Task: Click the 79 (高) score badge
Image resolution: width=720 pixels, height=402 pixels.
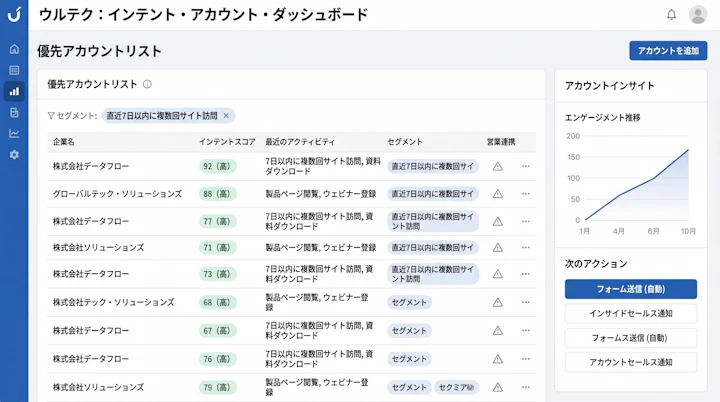Action: (x=218, y=387)
